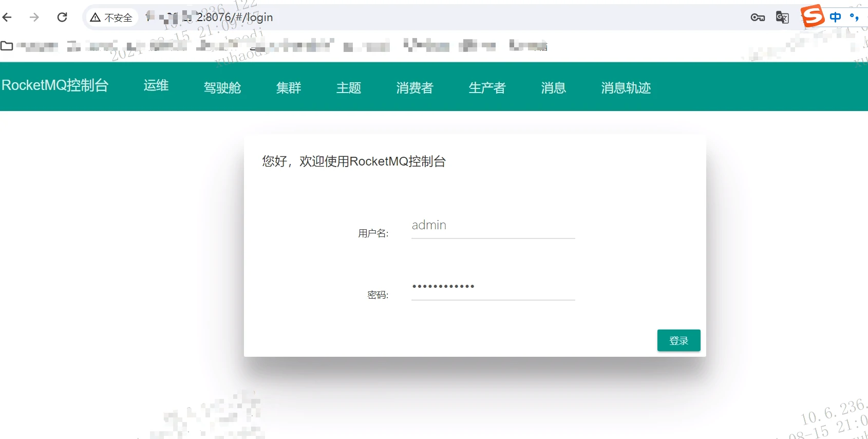
Task: Open the 运维 menu
Action: pos(156,85)
